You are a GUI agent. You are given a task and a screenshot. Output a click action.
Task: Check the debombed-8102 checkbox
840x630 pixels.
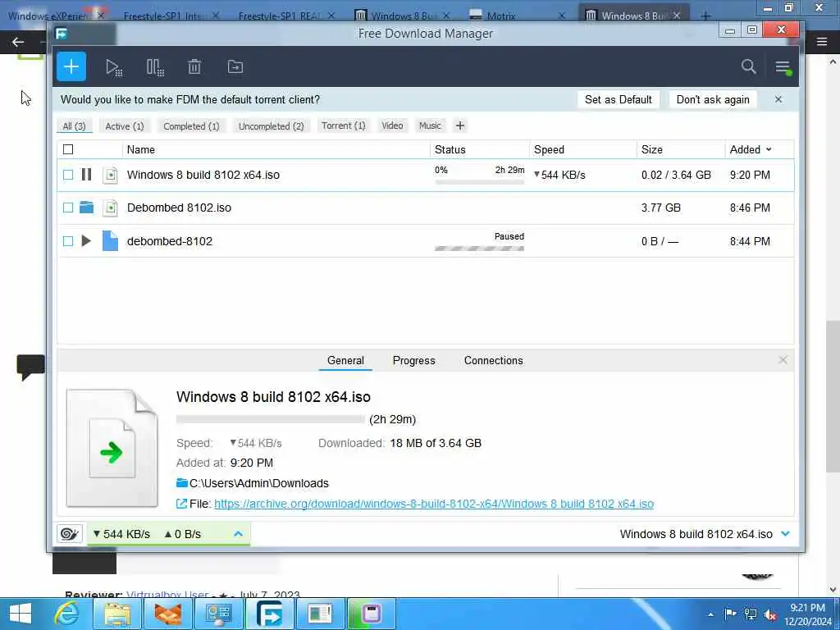(x=68, y=241)
